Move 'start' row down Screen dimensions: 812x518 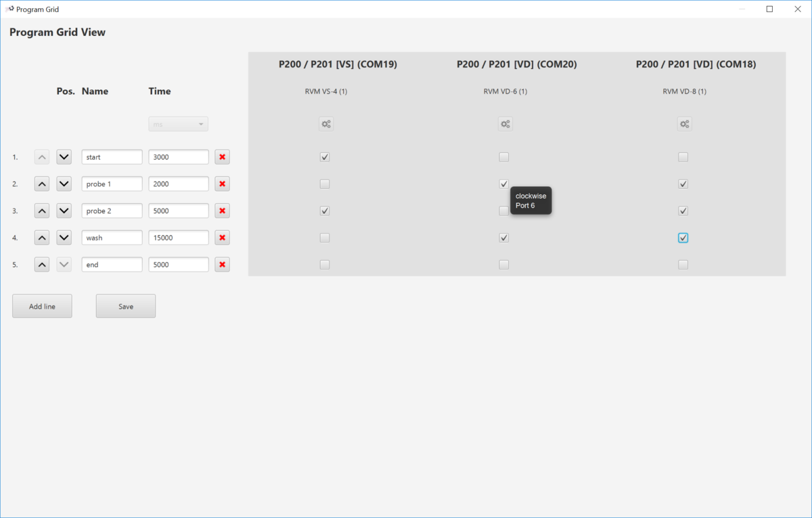click(x=64, y=157)
